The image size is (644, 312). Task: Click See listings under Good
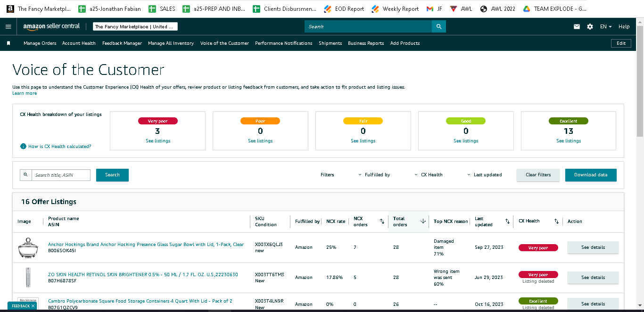tap(466, 141)
